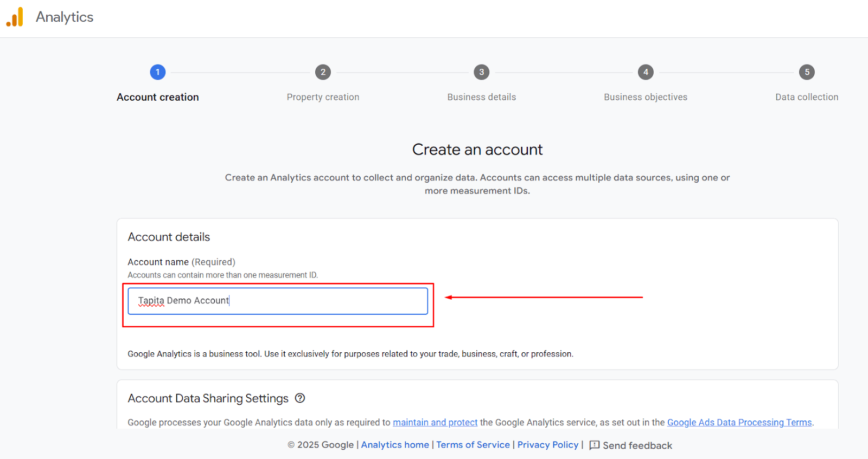Click the Analytics title text
Screen dimensions: 868x459
coord(65,17)
